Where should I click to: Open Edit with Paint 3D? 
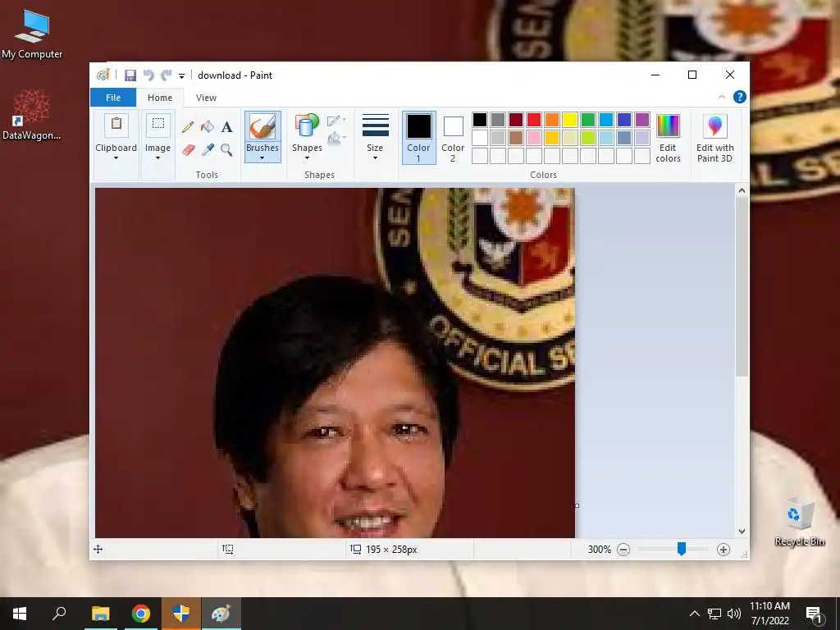click(x=715, y=138)
